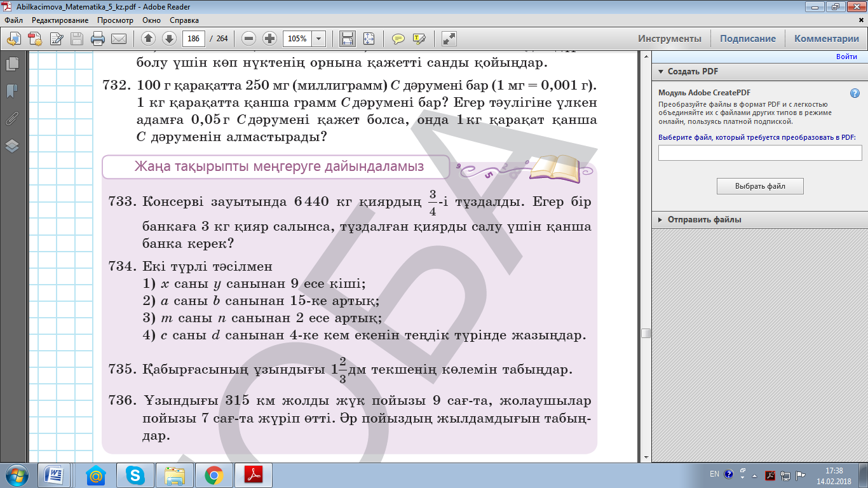868x488 pixels.
Task: Open the fill and sign document icon
Action: click(56, 39)
